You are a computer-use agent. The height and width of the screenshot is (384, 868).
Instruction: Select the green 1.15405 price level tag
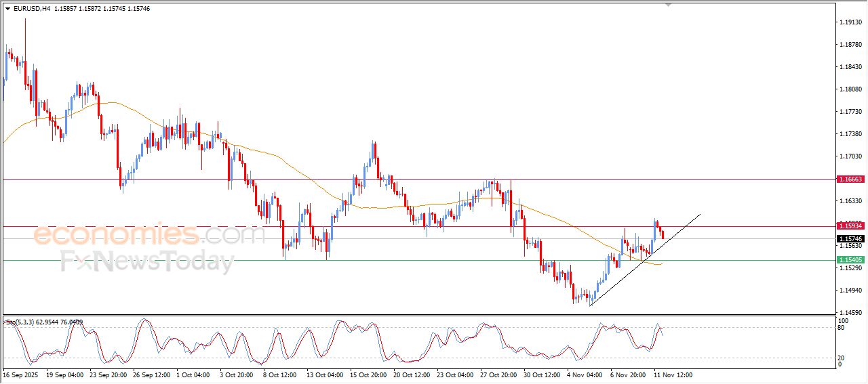[x=850, y=260]
